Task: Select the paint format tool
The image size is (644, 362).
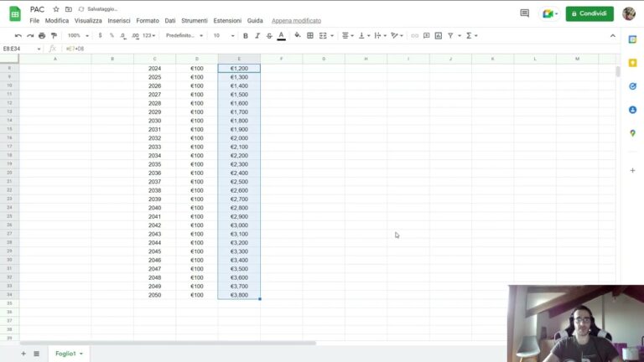Action: click(54, 36)
